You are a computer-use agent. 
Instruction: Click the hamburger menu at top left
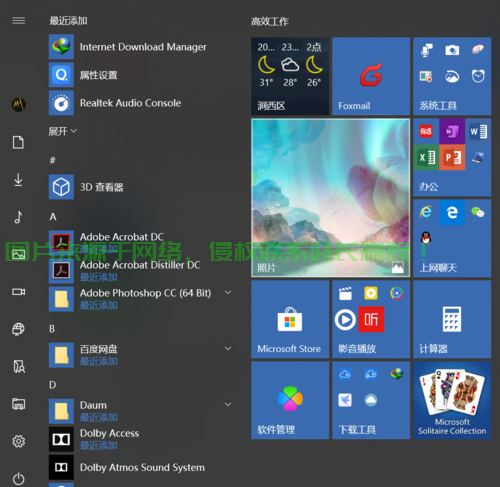click(18, 21)
